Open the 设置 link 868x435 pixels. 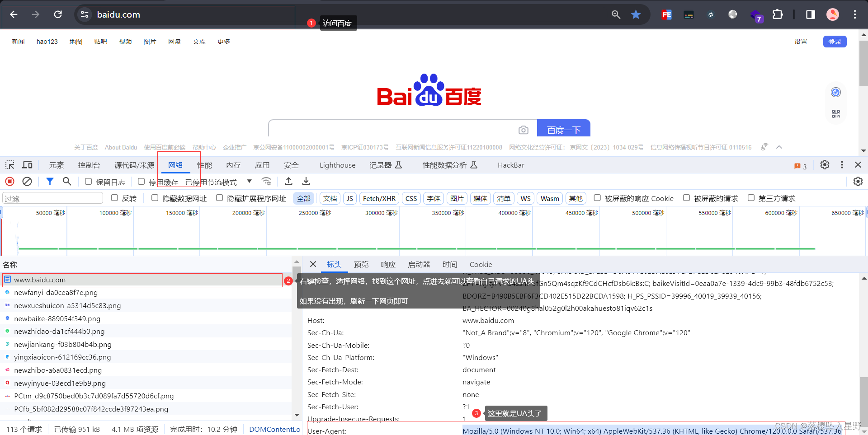click(x=801, y=42)
